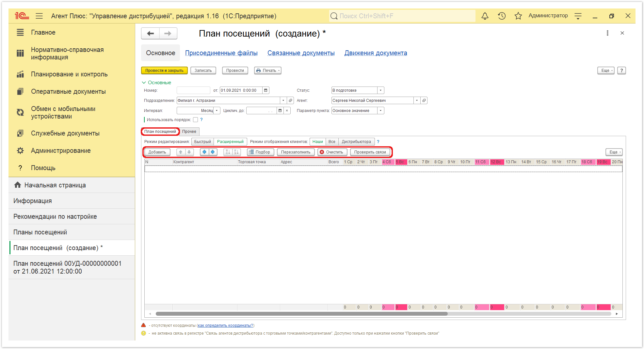
Task: Switch to the Прочее tab
Action: pos(189,132)
